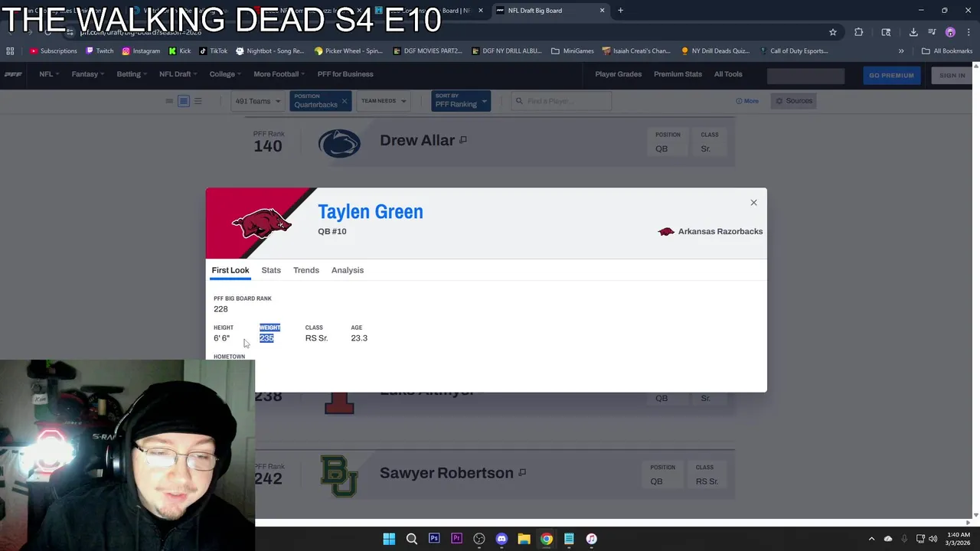Click the SIGN IN button
The width and height of the screenshot is (980, 551).
tap(952, 75)
